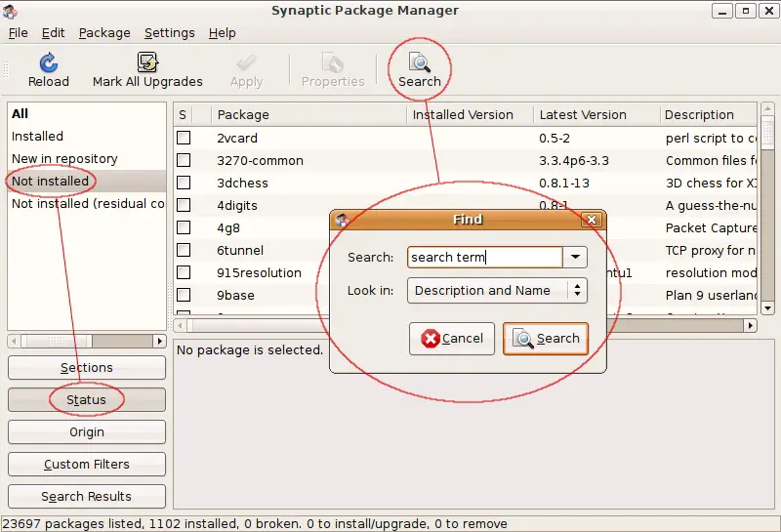Toggle the checkbox for 6tunnel
Viewport: 781px width, 532px height.
(184, 250)
